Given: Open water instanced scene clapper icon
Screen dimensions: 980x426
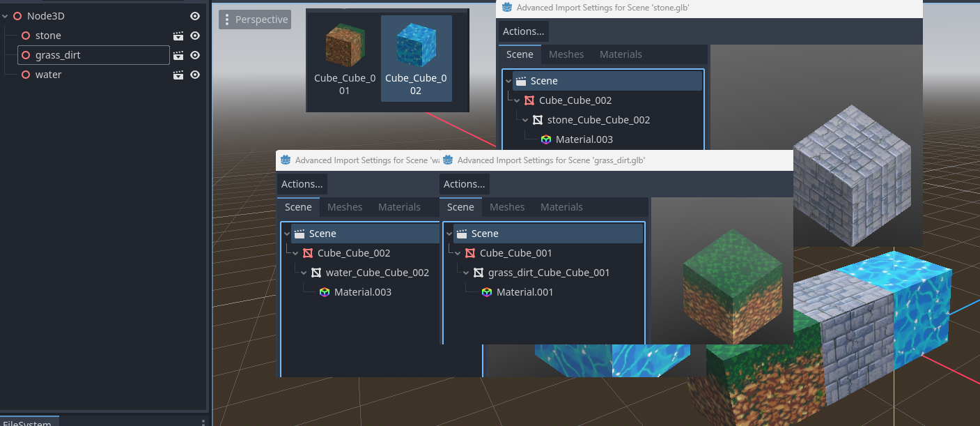Looking at the screenshot, I should 178,75.
